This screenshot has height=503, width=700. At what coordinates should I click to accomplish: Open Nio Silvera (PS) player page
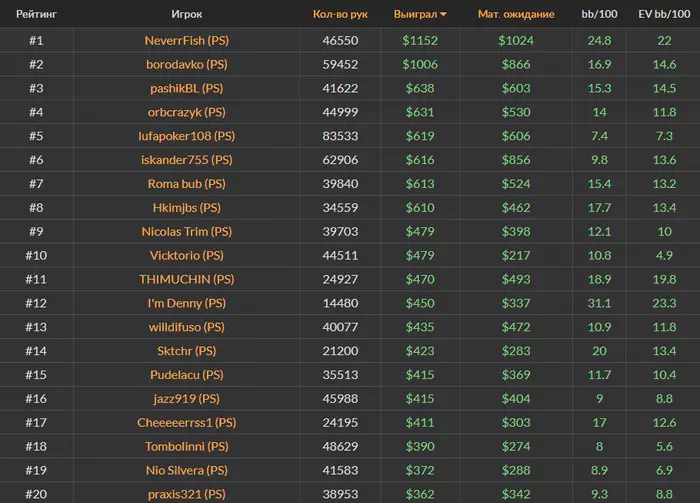pyautogui.click(x=186, y=470)
